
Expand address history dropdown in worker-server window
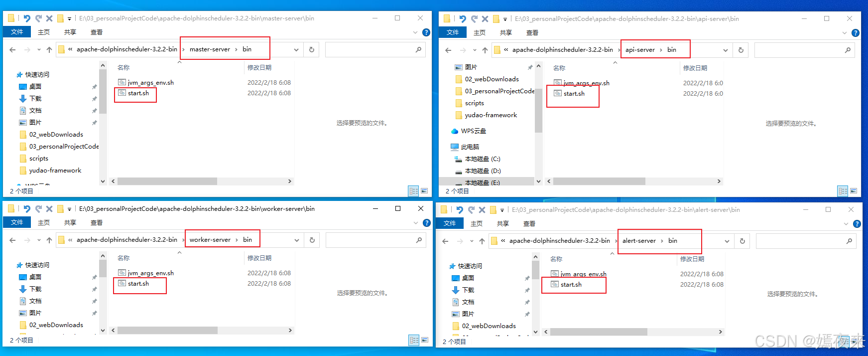pos(297,240)
